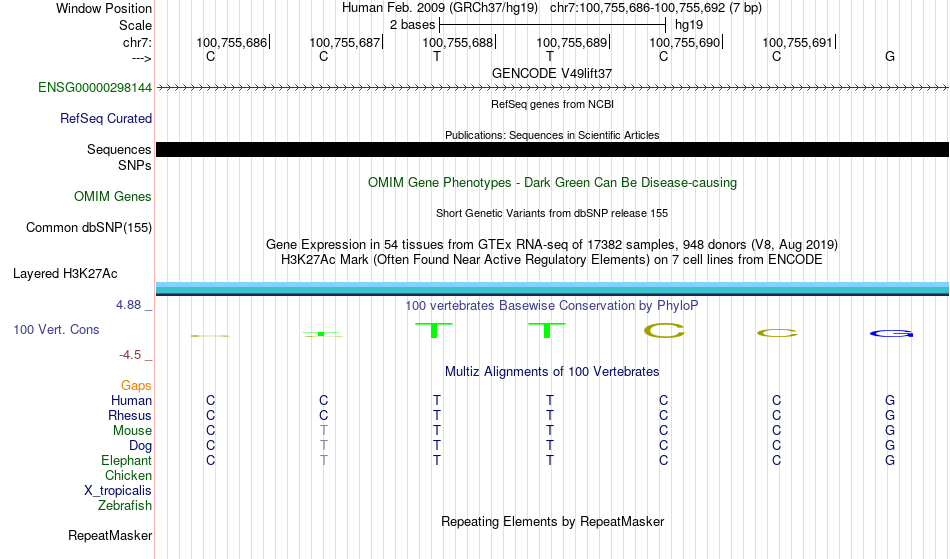Image resolution: width=950 pixels, height=559 pixels.
Task: Click the Zebrafish species label
Action: point(125,506)
